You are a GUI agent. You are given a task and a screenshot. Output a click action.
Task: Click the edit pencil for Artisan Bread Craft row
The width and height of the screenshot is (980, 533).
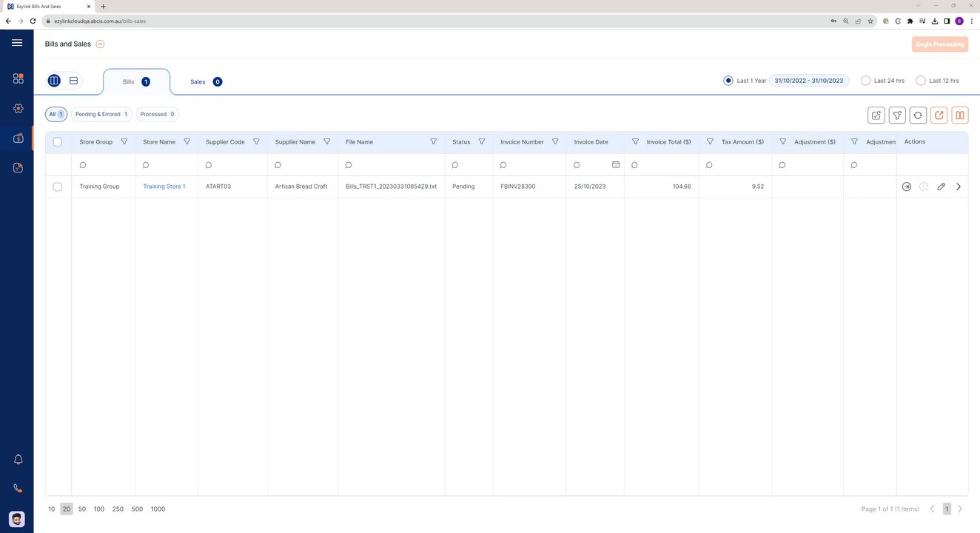coord(941,187)
